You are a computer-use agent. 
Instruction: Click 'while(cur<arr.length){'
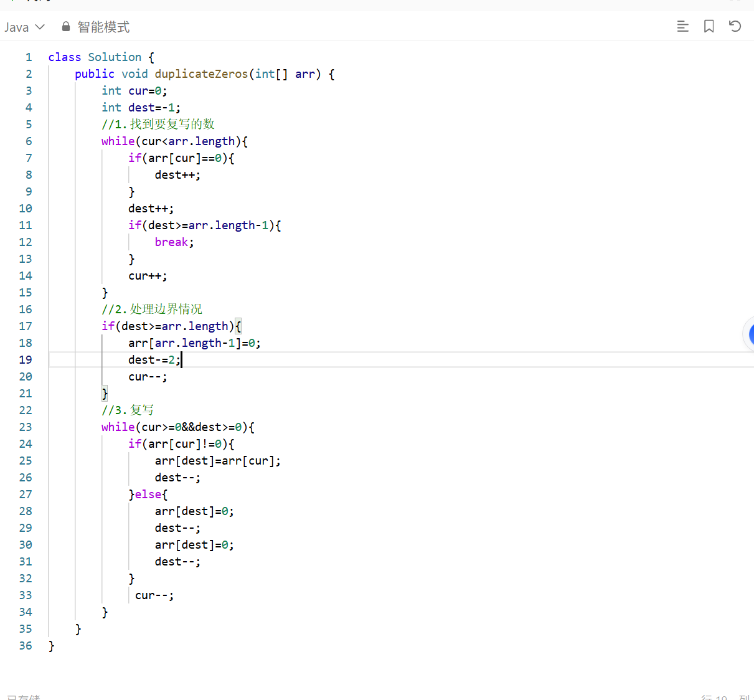coord(175,141)
